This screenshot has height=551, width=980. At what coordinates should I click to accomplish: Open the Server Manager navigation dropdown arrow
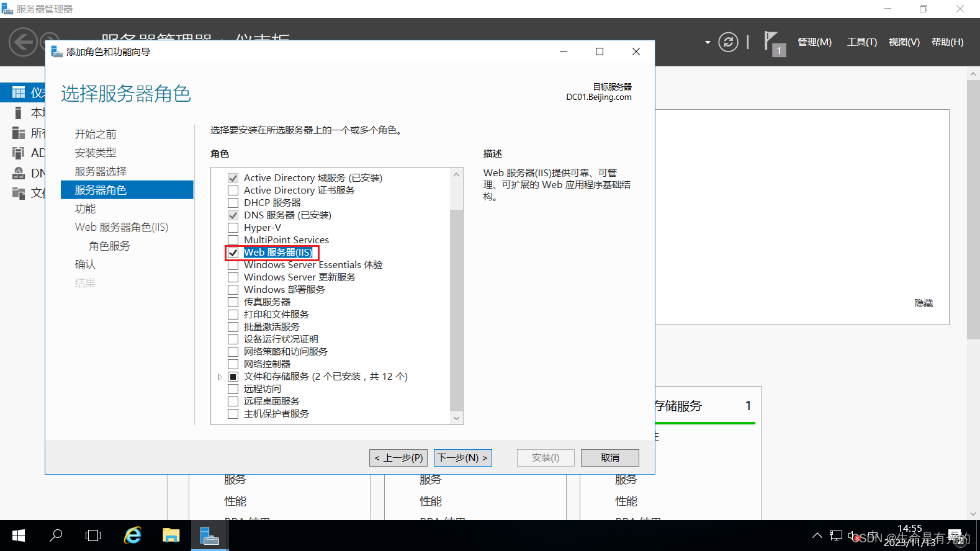click(708, 42)
